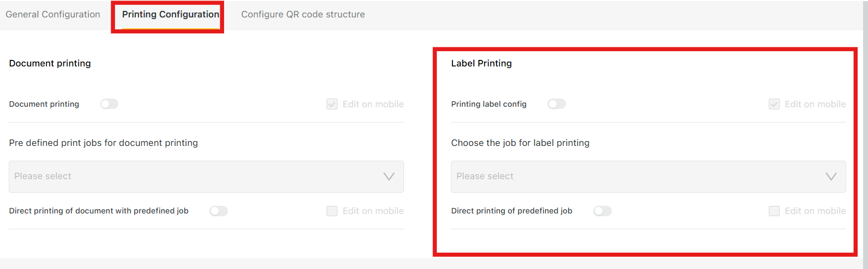The width and height of the screenshot is (868, 269).
Task: Open the label printing job dropdown
Action: point(648,176)
